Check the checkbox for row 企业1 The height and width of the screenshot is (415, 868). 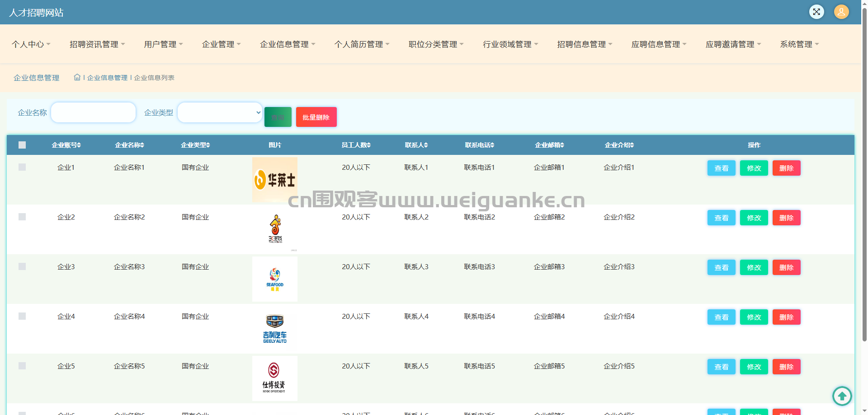coord(22,167)
